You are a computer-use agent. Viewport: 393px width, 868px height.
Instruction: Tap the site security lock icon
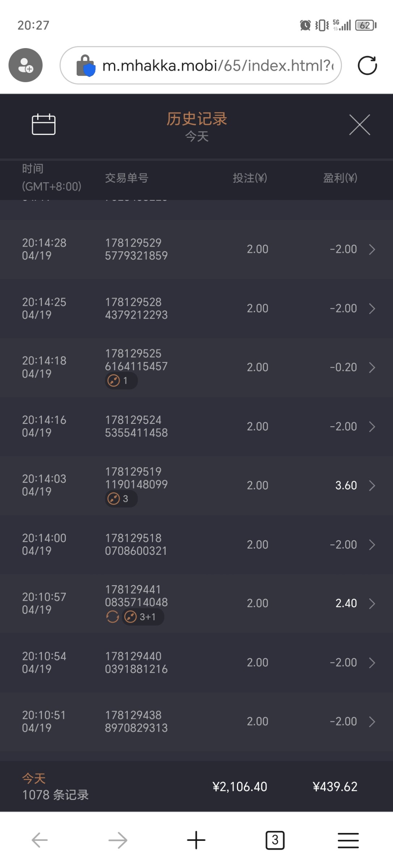pos(86,65)
